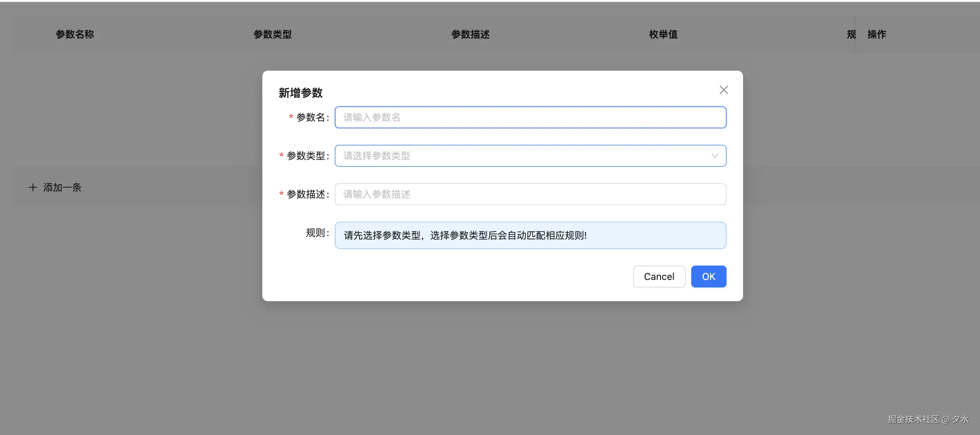The width and height of the screenshot is (980, 435).
Task: Click the 操作 column header
Action: click(876, 35)
